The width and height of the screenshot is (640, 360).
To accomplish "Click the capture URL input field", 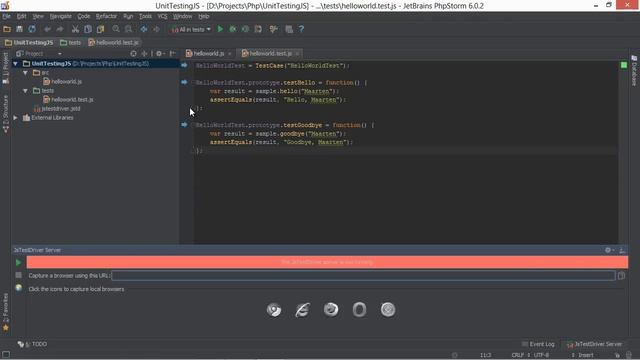I will pyautogui.click(x=363, y=276).
